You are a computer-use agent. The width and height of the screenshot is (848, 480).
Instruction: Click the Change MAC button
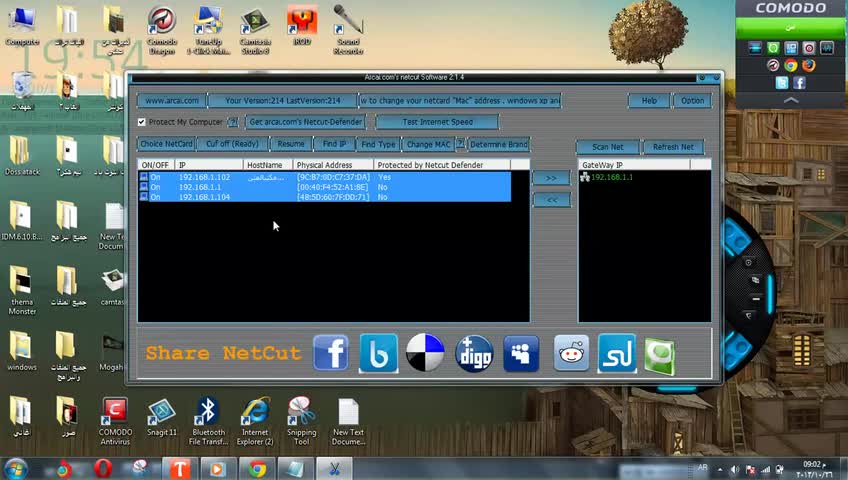coord(428,144)
